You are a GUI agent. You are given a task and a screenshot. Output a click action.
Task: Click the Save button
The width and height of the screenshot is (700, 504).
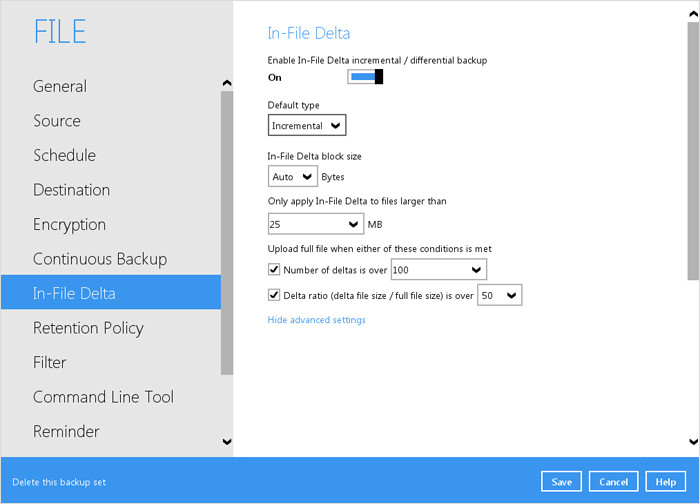click(x=561, y=482)
